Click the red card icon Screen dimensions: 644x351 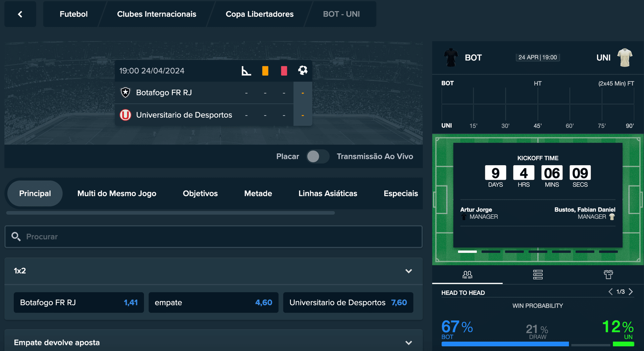(284, 71)
